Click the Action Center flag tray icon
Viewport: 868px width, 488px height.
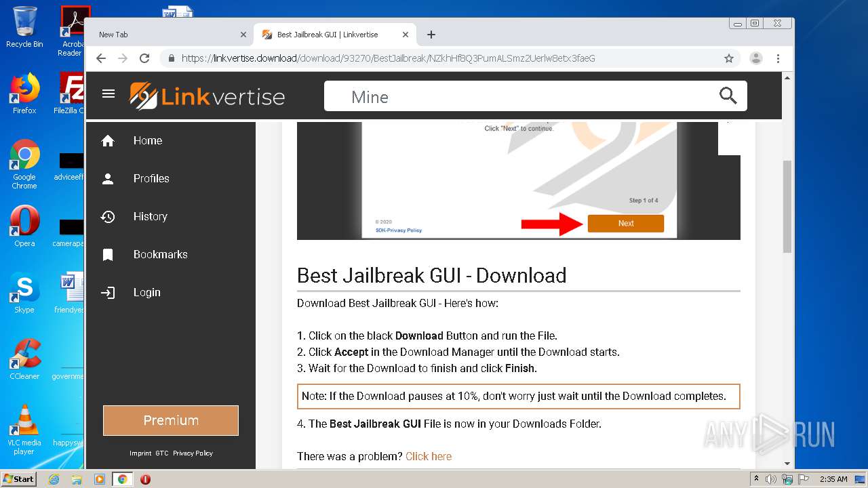(x=803, y=479)
